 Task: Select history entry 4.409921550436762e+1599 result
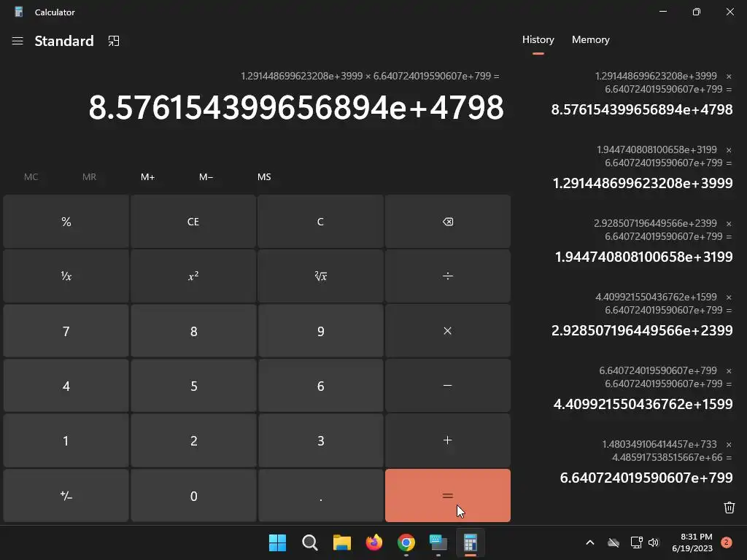643,404
